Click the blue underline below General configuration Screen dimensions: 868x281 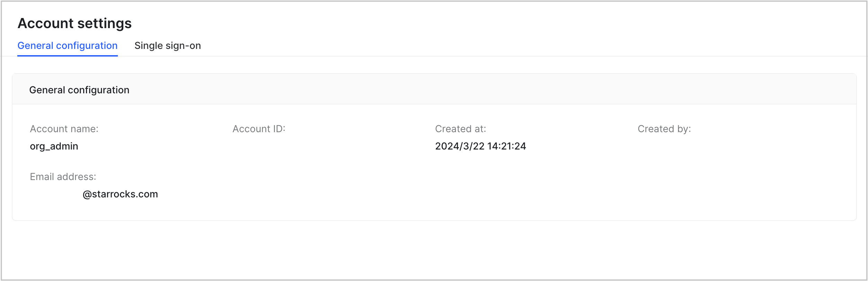click(67, 56)
